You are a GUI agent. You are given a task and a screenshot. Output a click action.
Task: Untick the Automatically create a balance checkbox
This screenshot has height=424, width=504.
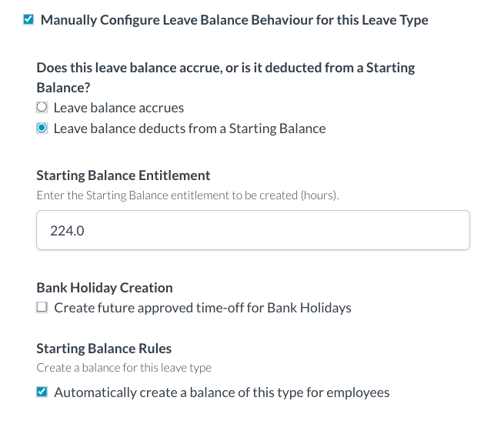pos(42,392)
